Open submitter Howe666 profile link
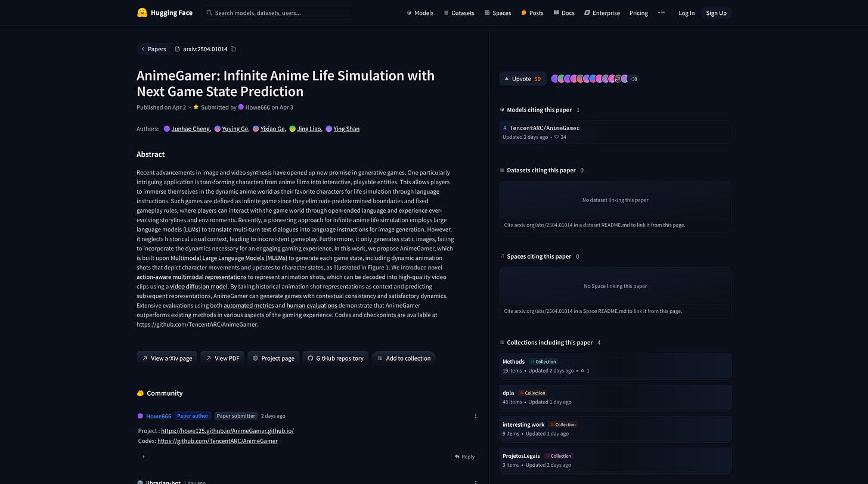The image size is (868, 484). click(x=258, y=107)
